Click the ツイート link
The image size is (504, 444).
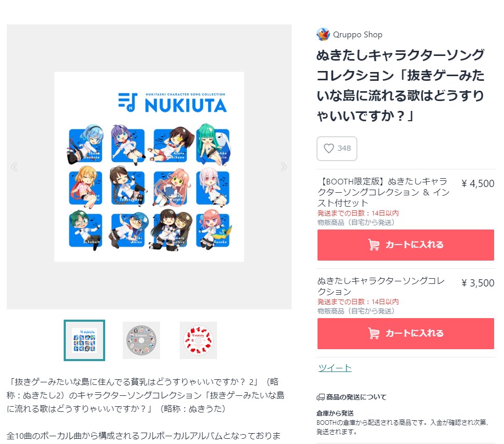click(x=335, y=368)
